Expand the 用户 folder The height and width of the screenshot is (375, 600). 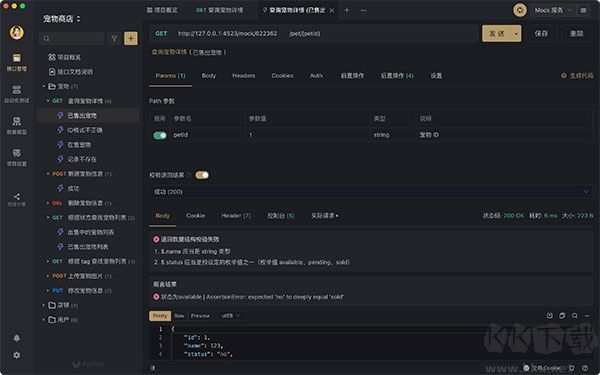point(44,320)
